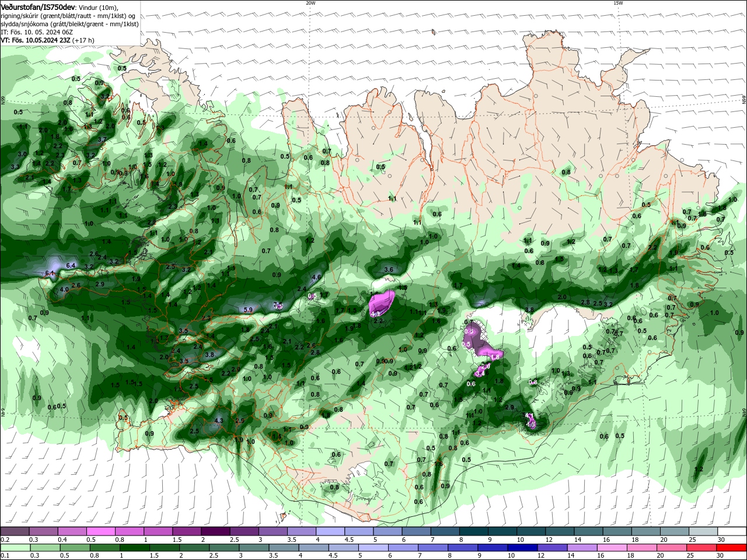Click the '0.1' label in the rain legend

pos(5,556)
